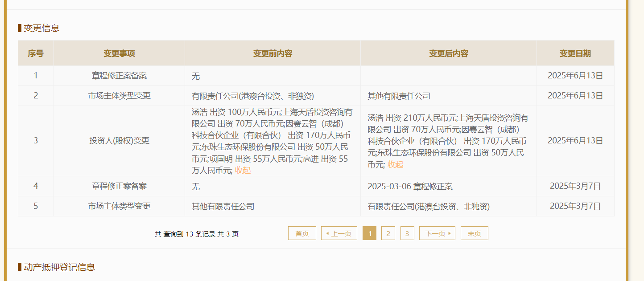Click the 变更信息 section heading

(41, 28)
